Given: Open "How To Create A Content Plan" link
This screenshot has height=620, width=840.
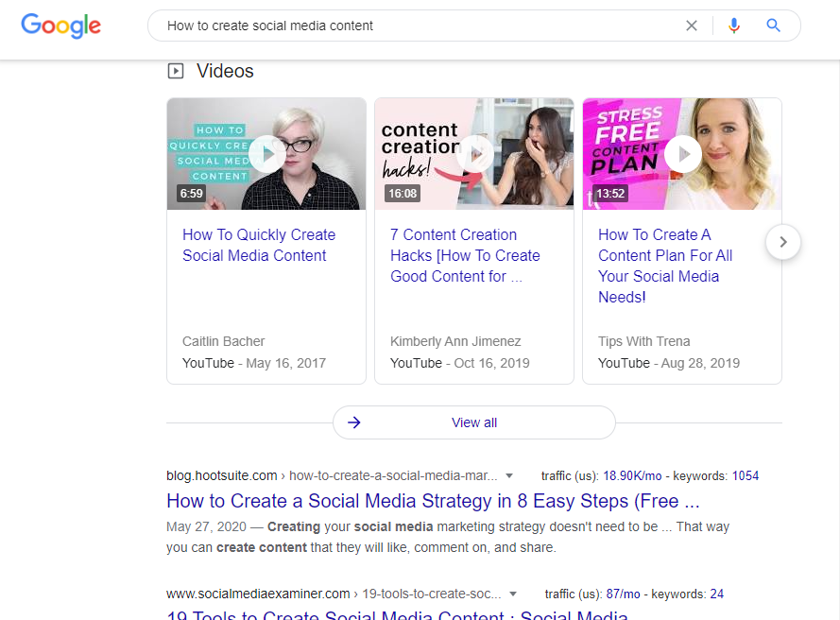Looking at the screenshot, I should tap(665, 266).
